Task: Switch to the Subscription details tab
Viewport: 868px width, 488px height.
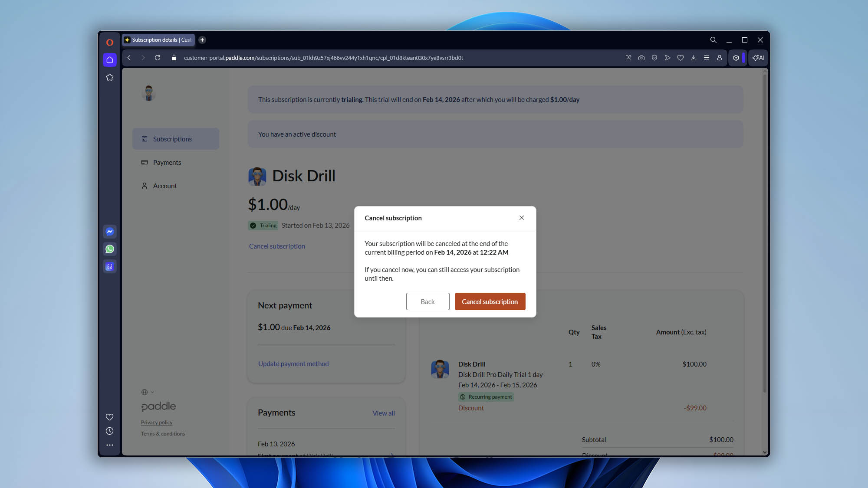Action: [x=158, y=40]
